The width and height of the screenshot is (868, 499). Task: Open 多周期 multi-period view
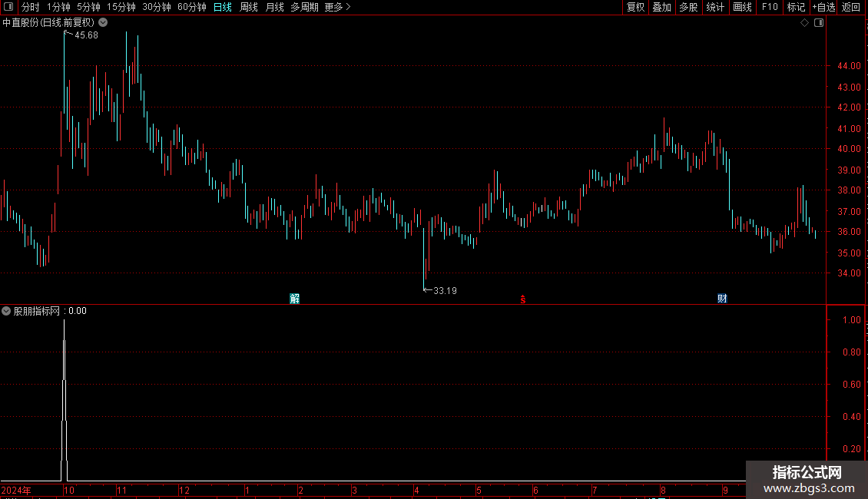[x=304, y=7]
